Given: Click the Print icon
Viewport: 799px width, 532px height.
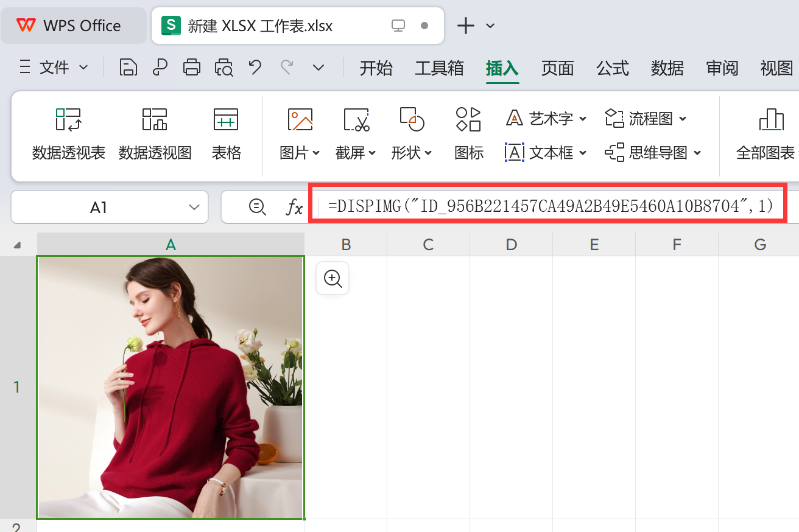Looking at the screenshot, I should [x=192, y=68].
